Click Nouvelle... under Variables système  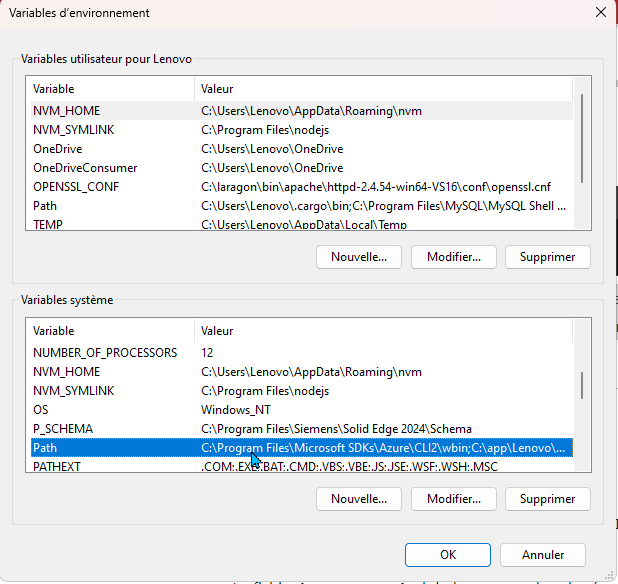tap(358, 498)
